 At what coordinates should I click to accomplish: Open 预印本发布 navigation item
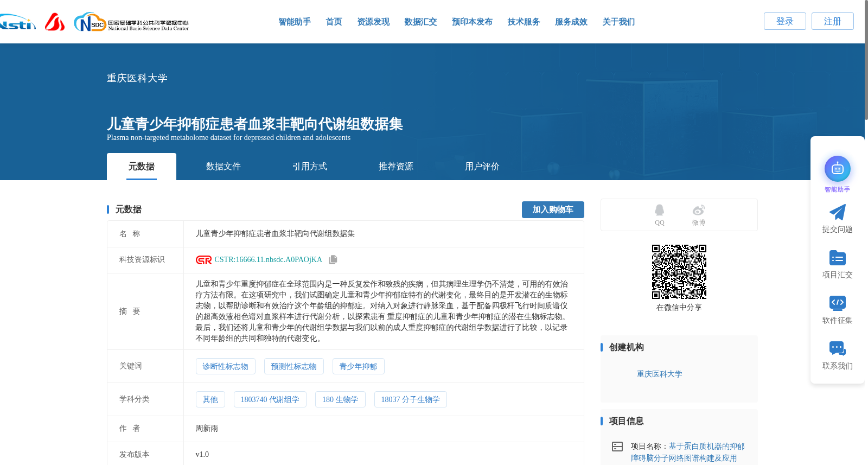pyautogui.click(x=472, y=22)
